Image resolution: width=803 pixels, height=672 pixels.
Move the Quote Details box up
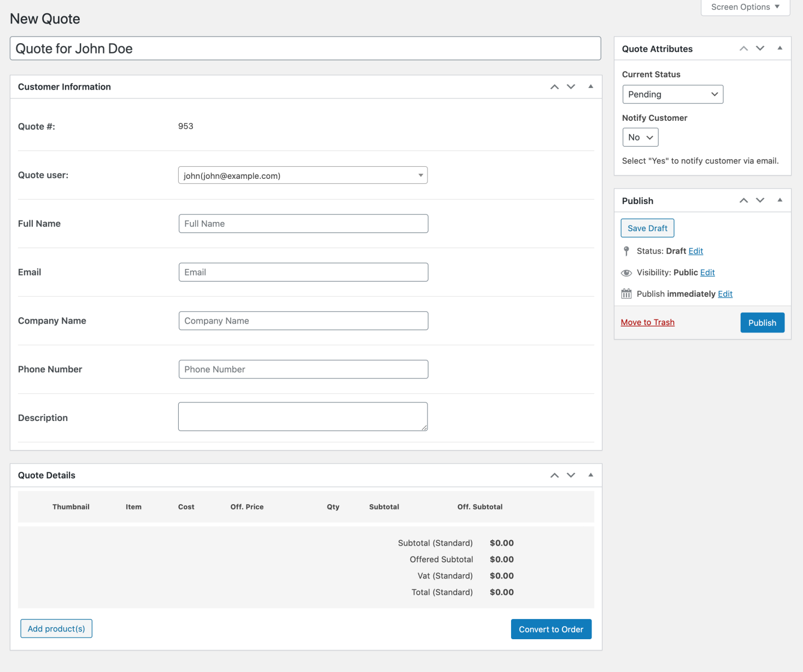(x=554, y=475)
